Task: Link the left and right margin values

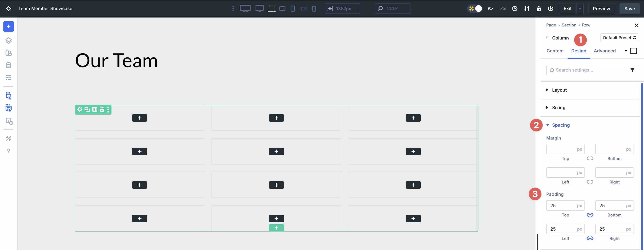Action: pos(590,182)
